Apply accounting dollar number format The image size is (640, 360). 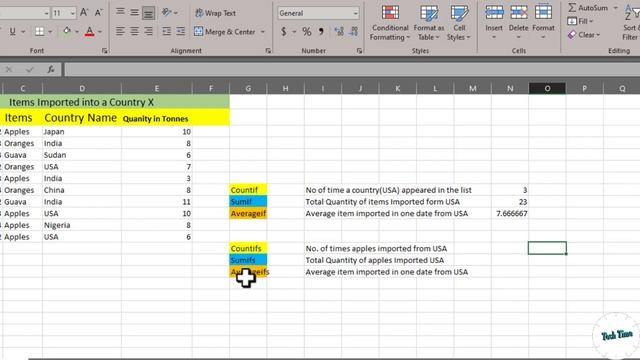[x=284, y=31]
